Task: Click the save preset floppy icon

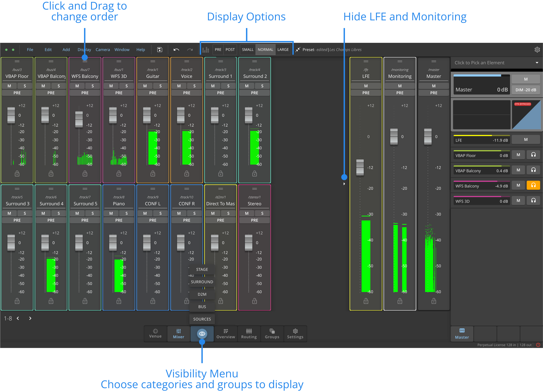Action: pyautogui.click(x=159, y=50)
